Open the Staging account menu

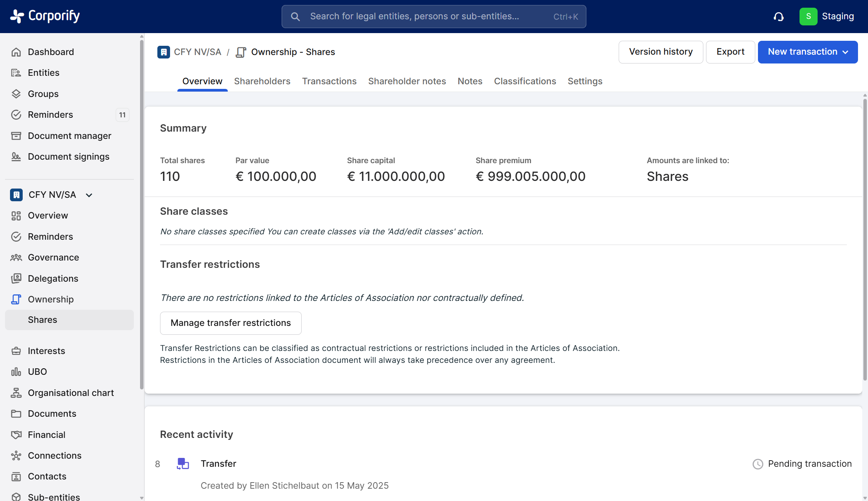827,17
